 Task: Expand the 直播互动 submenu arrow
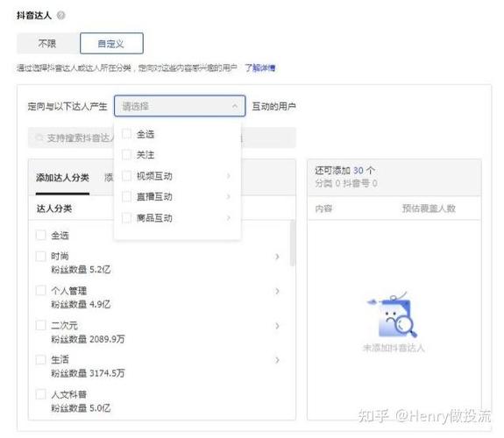228,196
